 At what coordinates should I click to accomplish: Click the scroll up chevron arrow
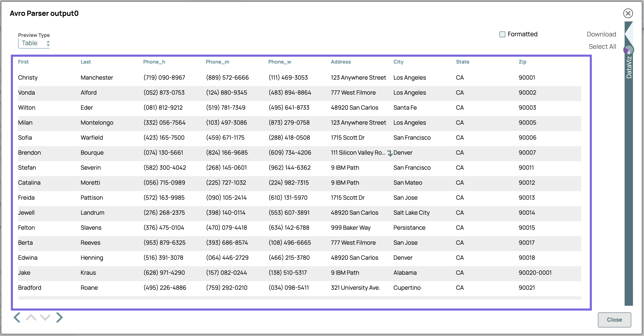click(x=31, y=317)
